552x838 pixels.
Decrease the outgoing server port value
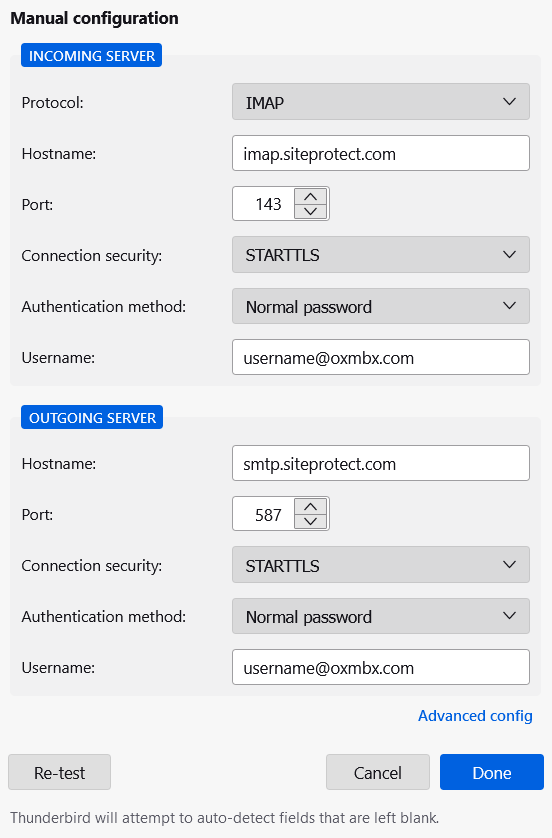click(x=310, y=522)
